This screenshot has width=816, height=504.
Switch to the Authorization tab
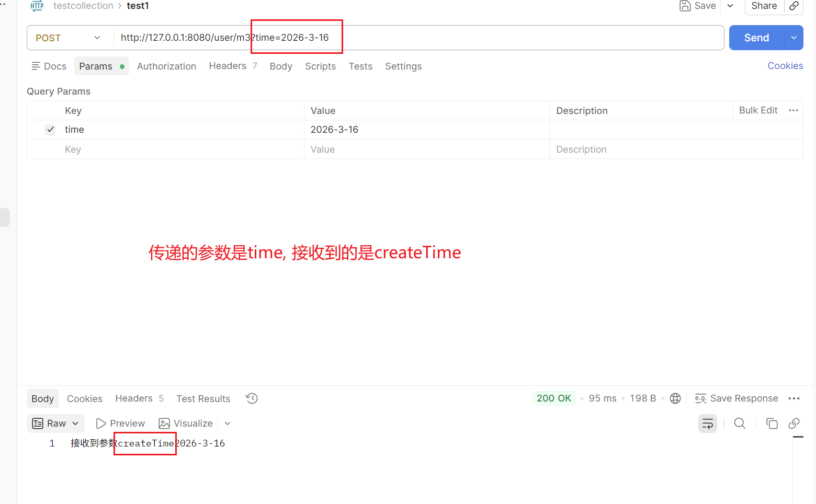click(166, 66)
